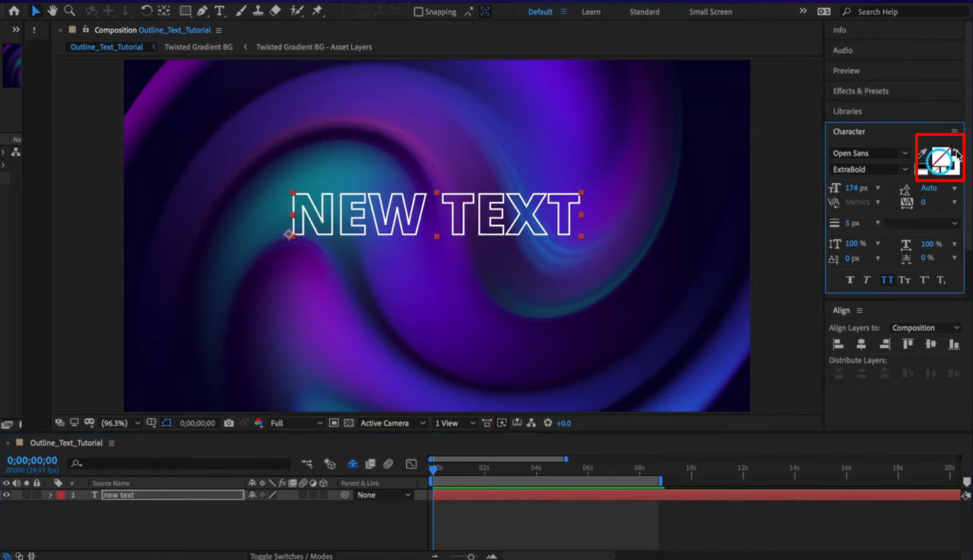Image resolution: width=973 pixels, height=560 pixels.
Task: Open the Full resolution dropdown
Action: coord(296,423)
